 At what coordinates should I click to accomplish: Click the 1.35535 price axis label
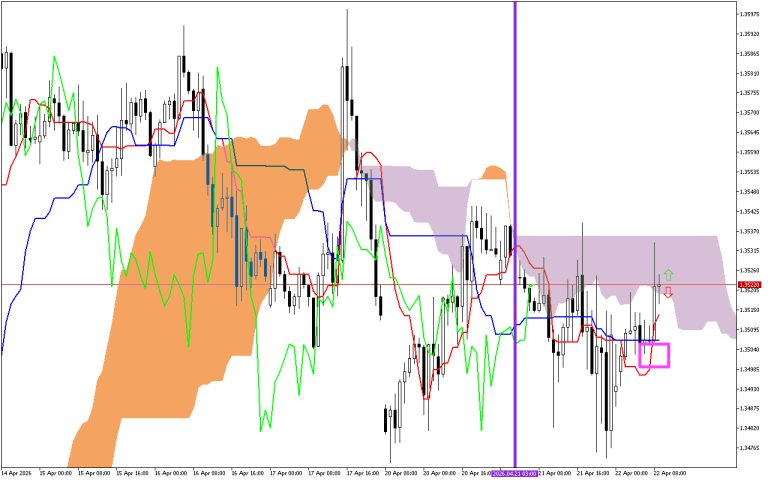click(749, 172)
